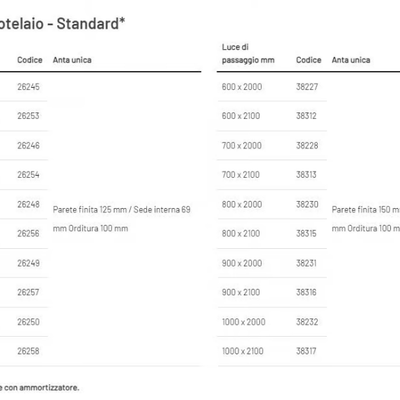Select code 26254 row
Image resolution: width=400 pixels, height=400 pixels.
click(x=28, y=174)
